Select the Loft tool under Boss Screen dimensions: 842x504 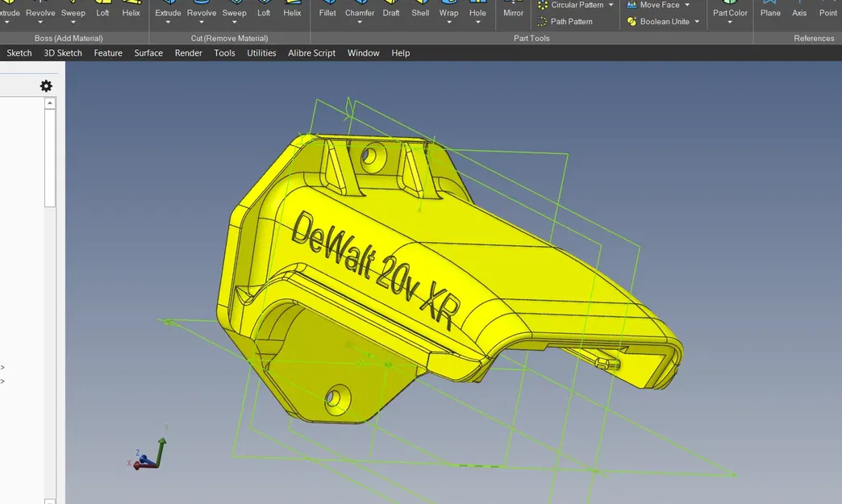(102, 12)
